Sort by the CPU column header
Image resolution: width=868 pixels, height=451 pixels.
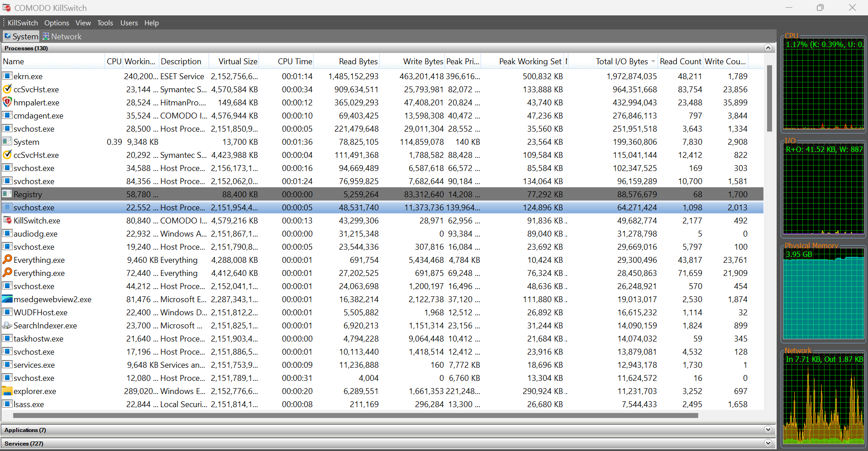tap(114, 62)
